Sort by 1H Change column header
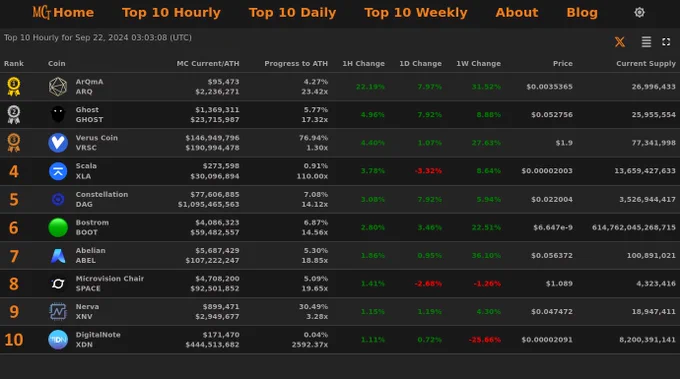 coord(363,63)
